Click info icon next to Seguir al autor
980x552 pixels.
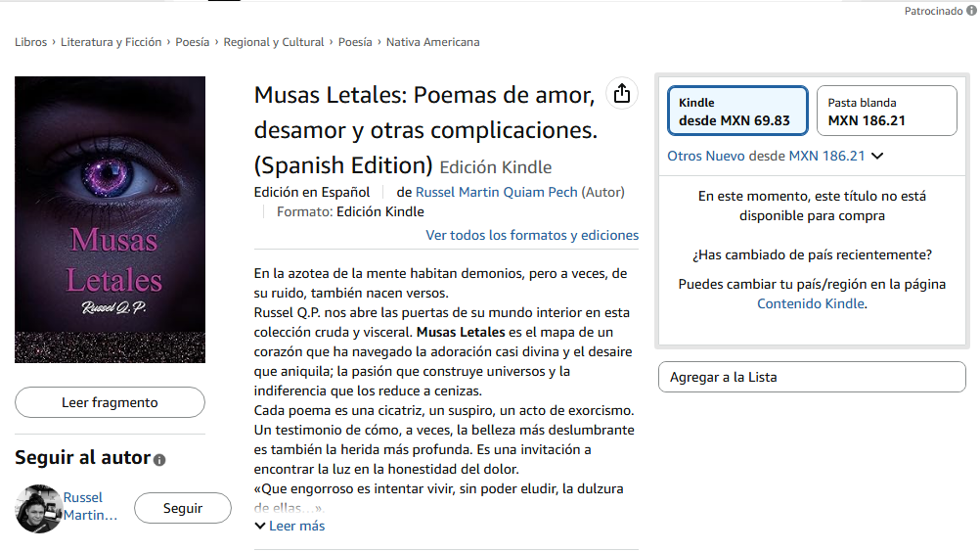[x=159, y=460]
